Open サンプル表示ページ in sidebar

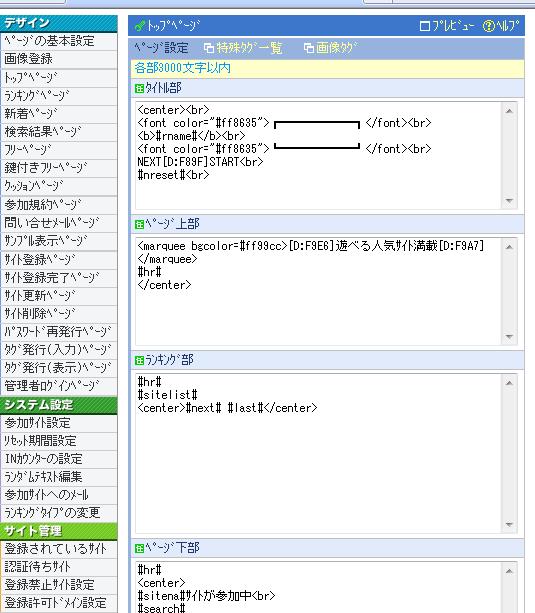click(x=59, y=241)
